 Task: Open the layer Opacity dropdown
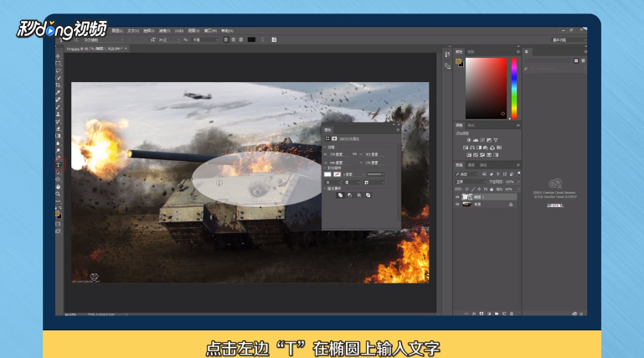(x=518, y=182)
